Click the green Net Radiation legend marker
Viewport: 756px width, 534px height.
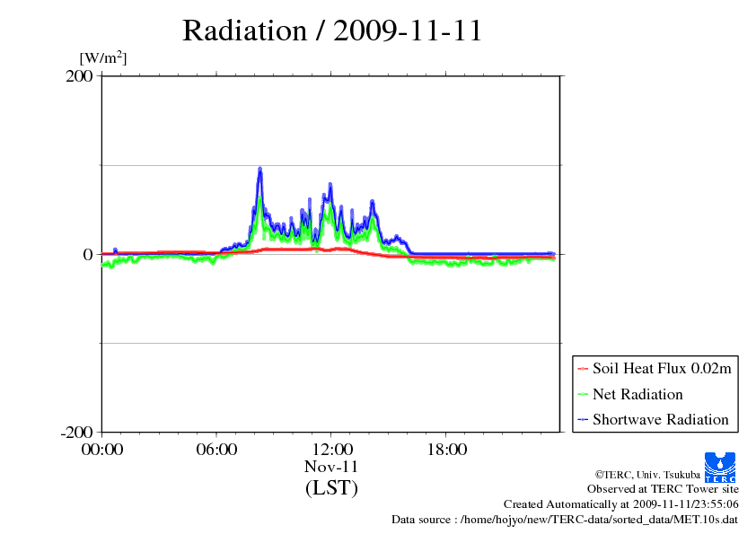583,395
